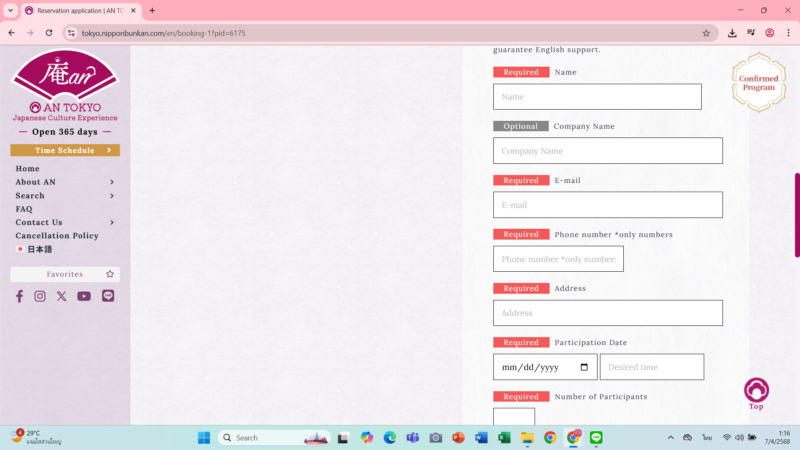The width and height of the screenshot is (800, 450).
Task: Click the Confirmed Program badge
Action: 758,82
